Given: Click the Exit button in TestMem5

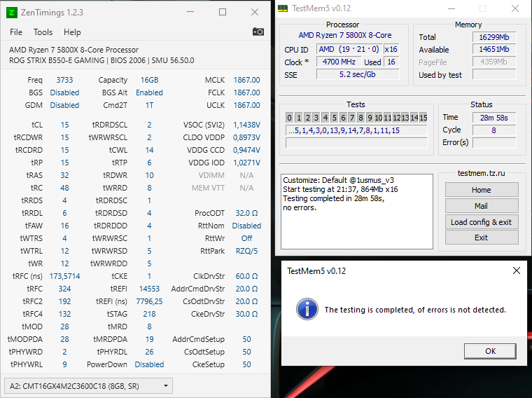Looking at the screenshot, I should pyautogui.click(x=482, y=238).
